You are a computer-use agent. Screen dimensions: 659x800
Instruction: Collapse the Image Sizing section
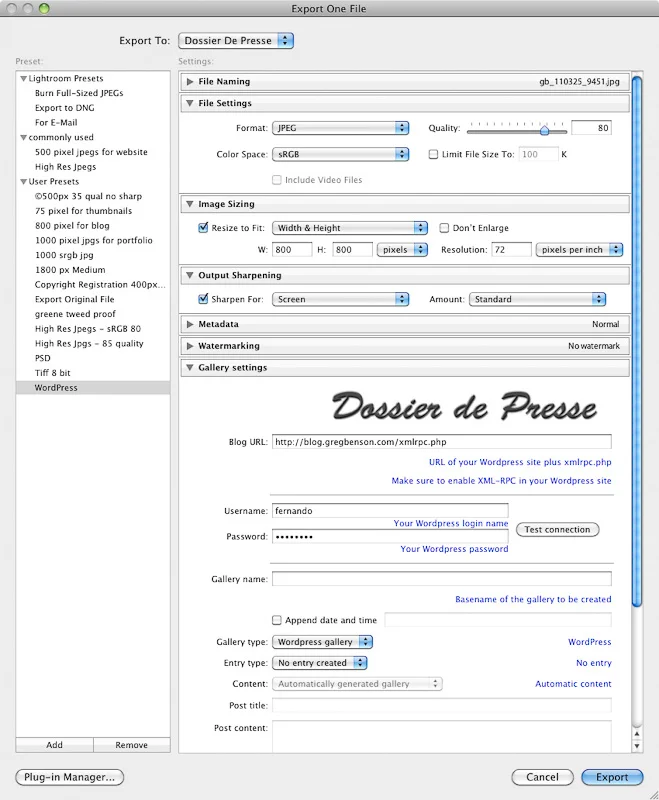click(x=190, y=204)
